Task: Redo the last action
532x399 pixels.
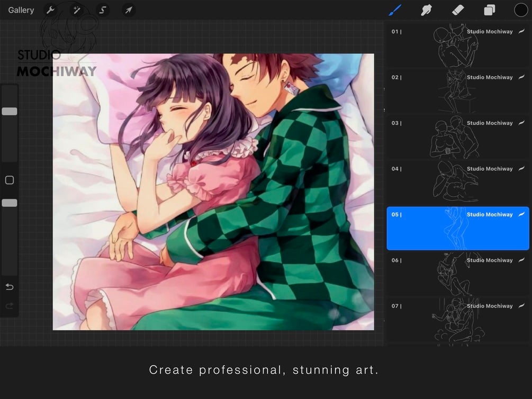Action: pos(10,306)
